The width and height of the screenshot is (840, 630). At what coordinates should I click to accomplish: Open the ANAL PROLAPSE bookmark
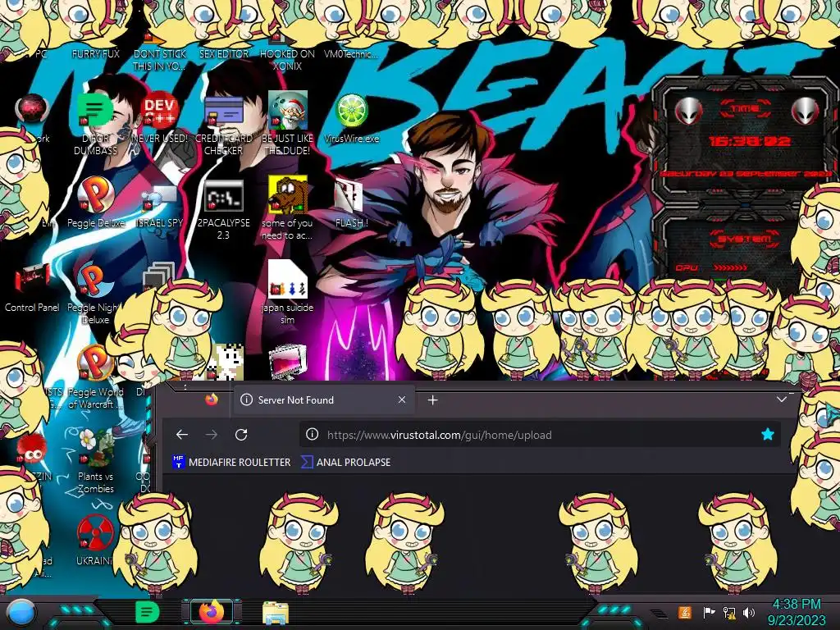pyautogui.click(x=346, y=462)
